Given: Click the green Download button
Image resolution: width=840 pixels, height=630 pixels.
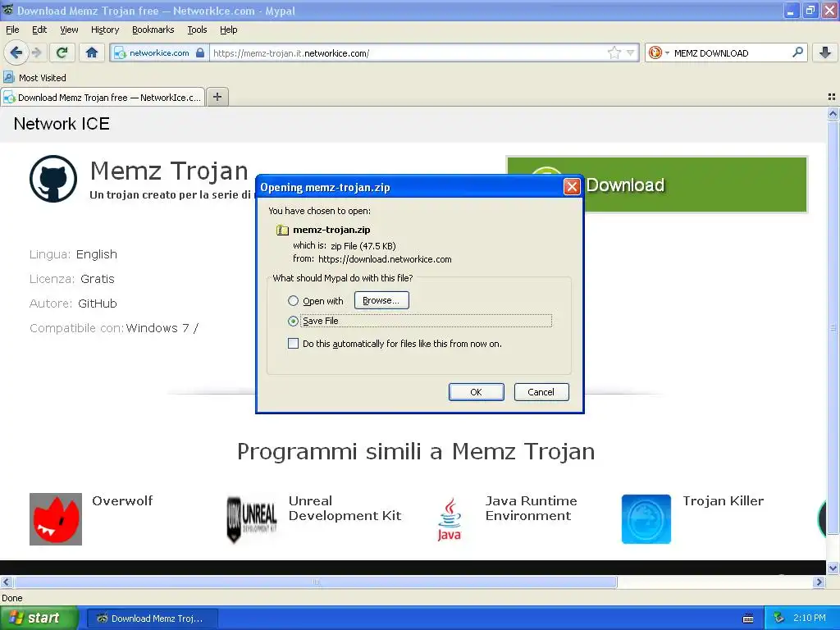Looking at the screenshot, I should click(657, 185).
